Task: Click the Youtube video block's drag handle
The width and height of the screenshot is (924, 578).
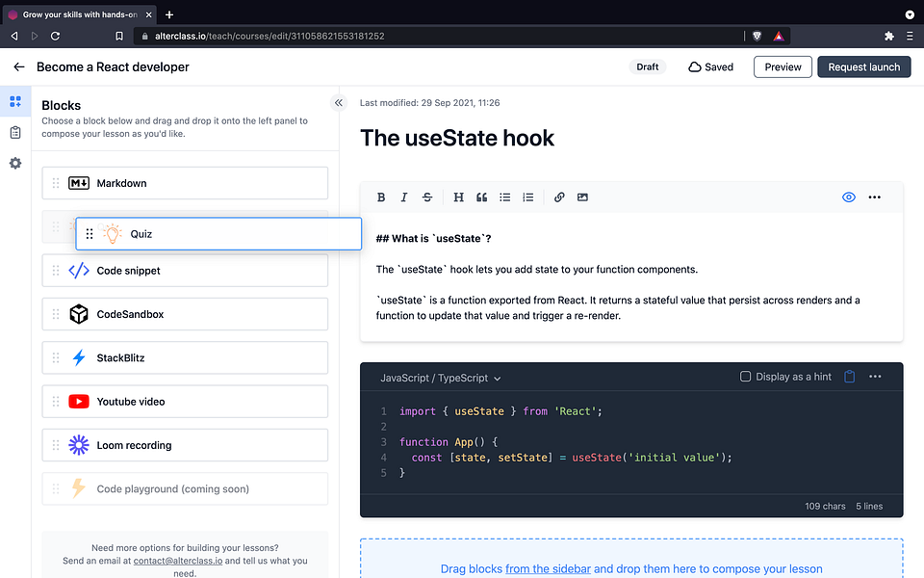Action: click(x=56, y=401)
